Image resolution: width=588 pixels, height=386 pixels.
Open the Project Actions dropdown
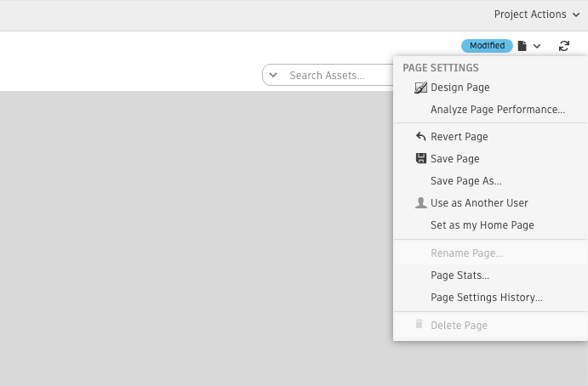point(537,14)
